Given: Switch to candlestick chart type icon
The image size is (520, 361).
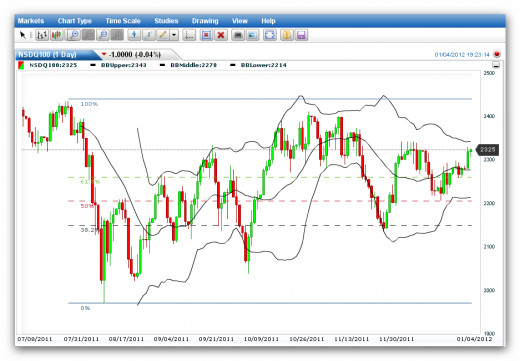Looking at the screenshot, I should point(57,35).
